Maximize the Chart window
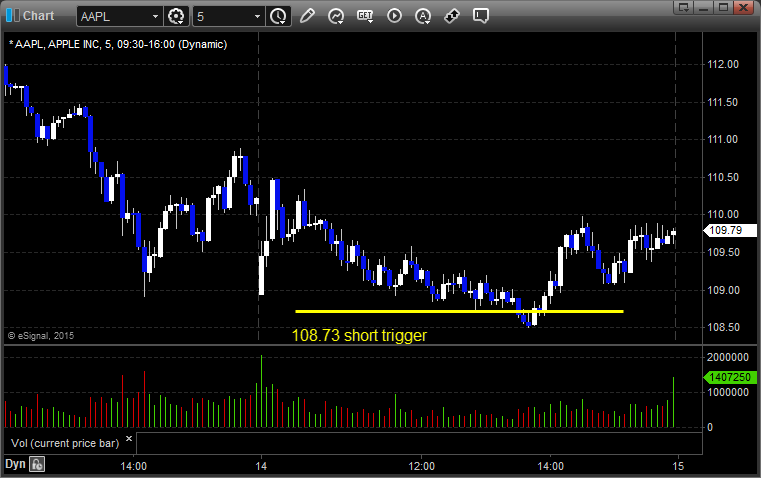Viewport: 761px width, 478px height. [723, 7]
